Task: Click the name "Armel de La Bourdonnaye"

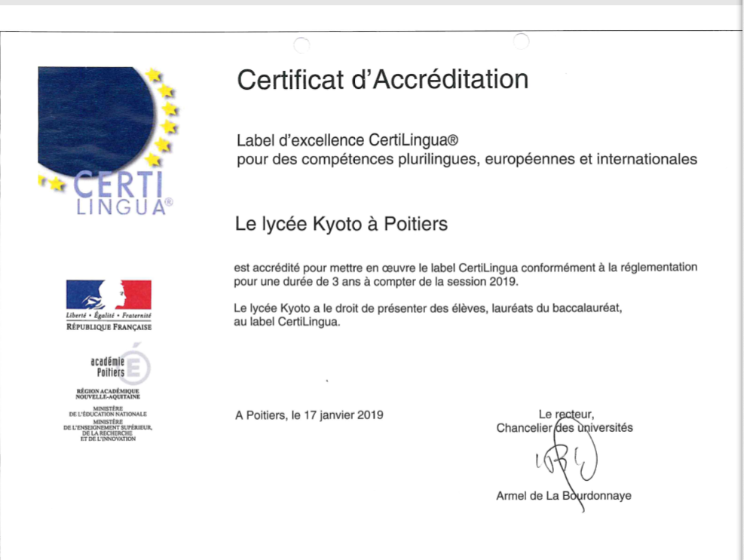Action: (x=563, y=496)
